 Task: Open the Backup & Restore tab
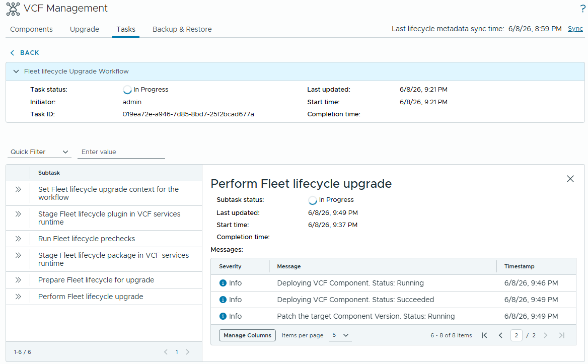(182, 29)
